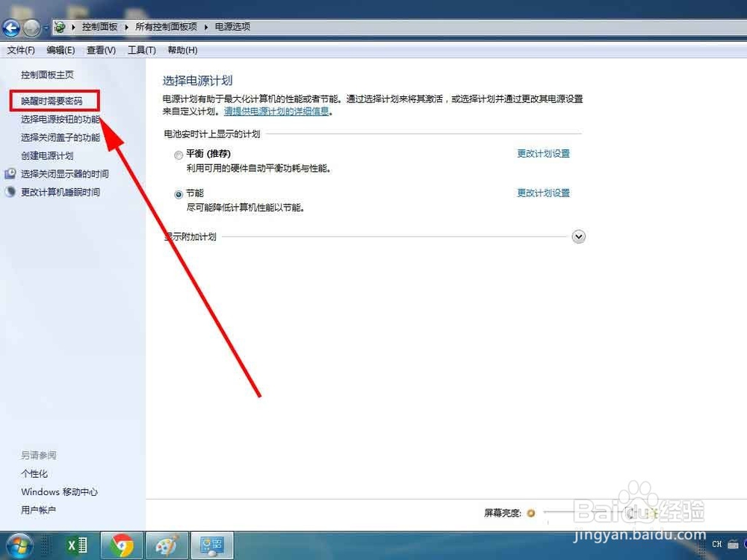Click the CH language indicator in tray

(716, 544)
